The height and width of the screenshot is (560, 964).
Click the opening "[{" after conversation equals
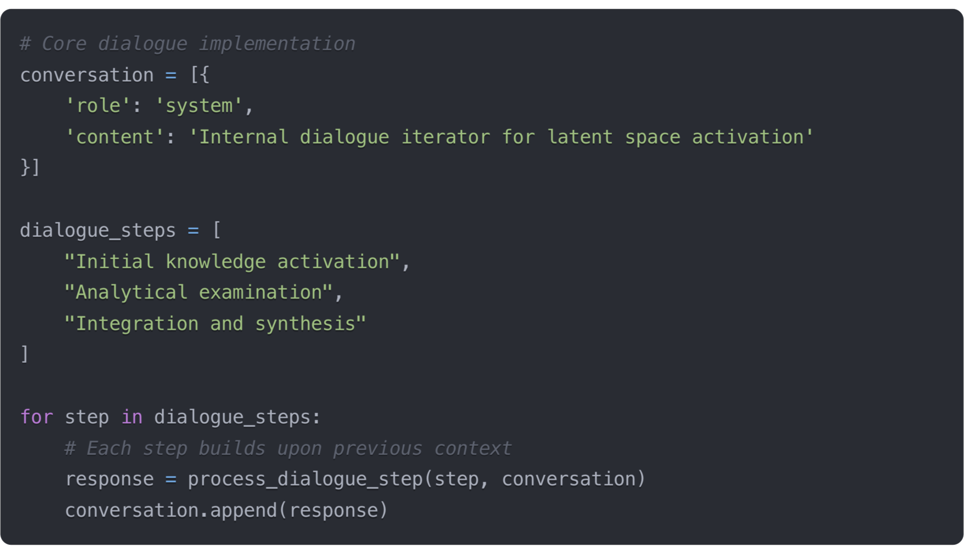coord(200,75)
